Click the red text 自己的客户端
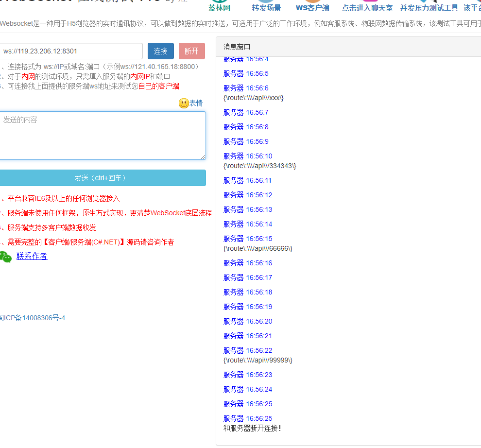This screenshot has width=481, height=448. click(x=158, y=86)
